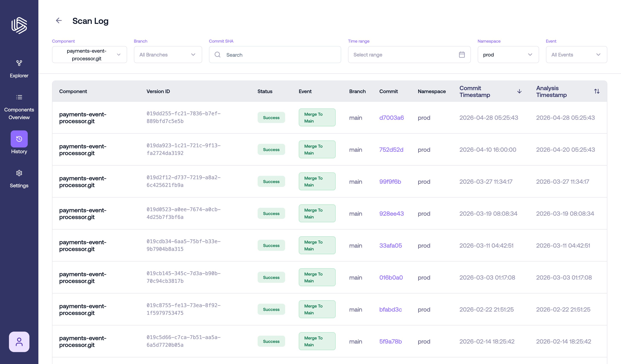Click Success badge for commit d7003a6
621x364 pixels.
(271, 118)
